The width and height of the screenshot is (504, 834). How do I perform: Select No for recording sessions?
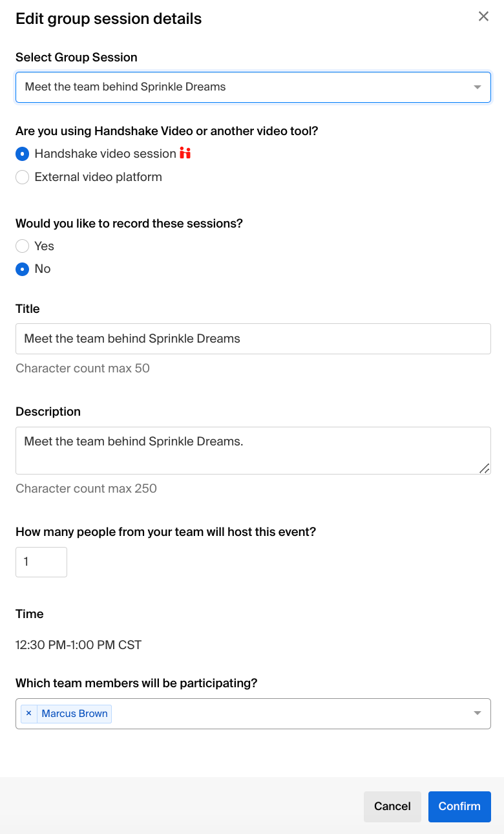[21, 269]
